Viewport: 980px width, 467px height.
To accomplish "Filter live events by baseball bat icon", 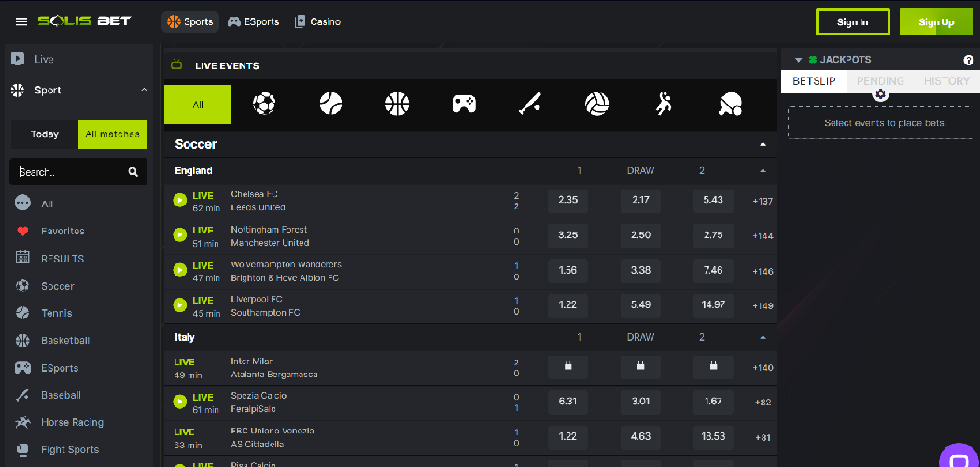I will click(x=530, y=104).
